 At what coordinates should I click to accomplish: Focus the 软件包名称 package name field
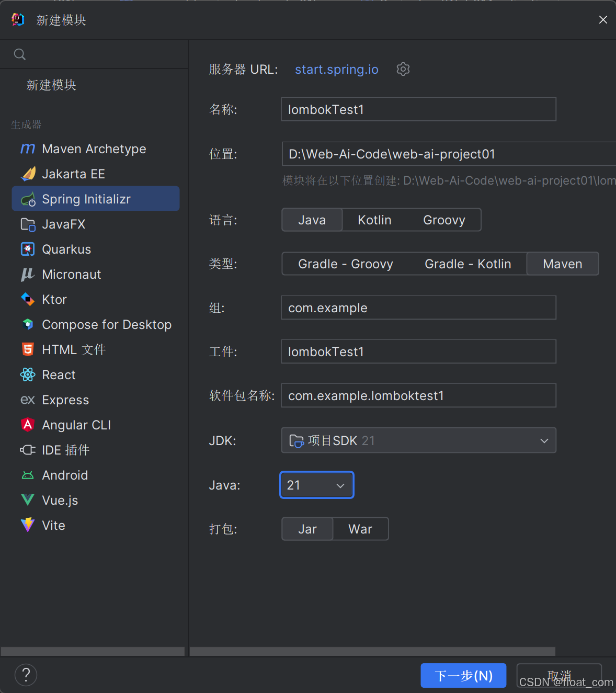pos(419,395)
